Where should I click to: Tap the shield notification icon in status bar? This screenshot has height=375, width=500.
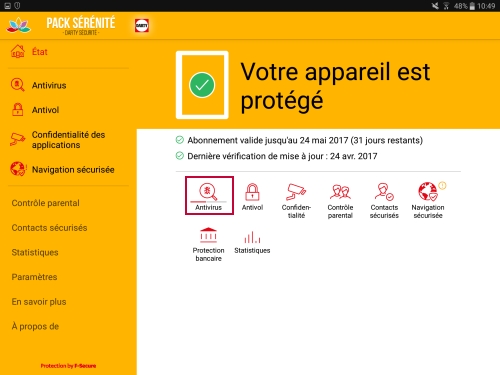click(x=17, y=6)
